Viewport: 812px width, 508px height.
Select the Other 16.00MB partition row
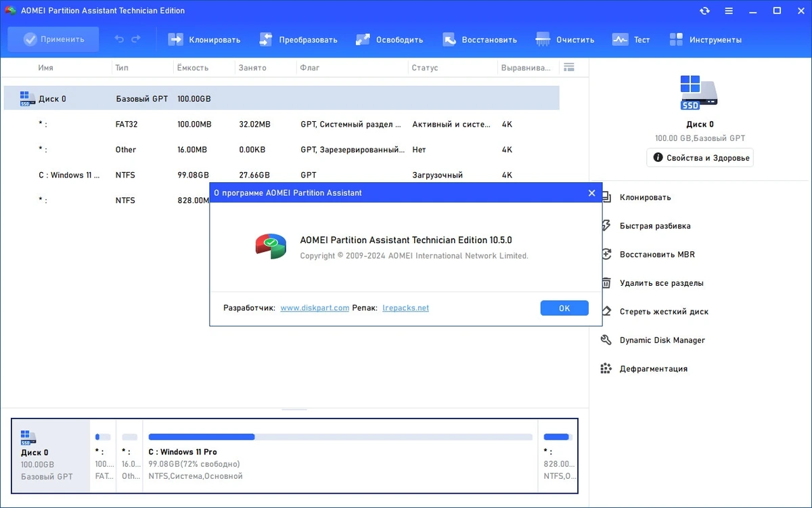pos(281,150)
